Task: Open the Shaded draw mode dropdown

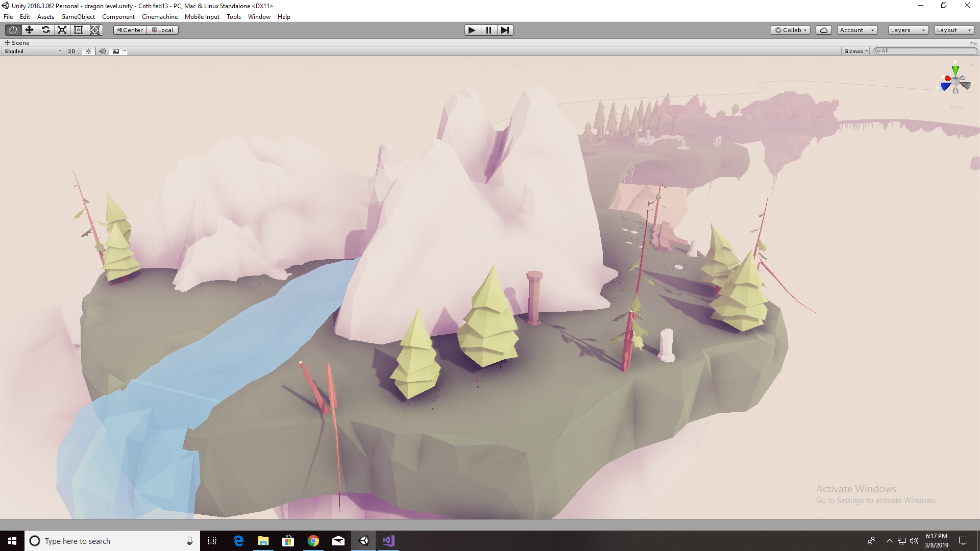Action: tap(33, 51)
